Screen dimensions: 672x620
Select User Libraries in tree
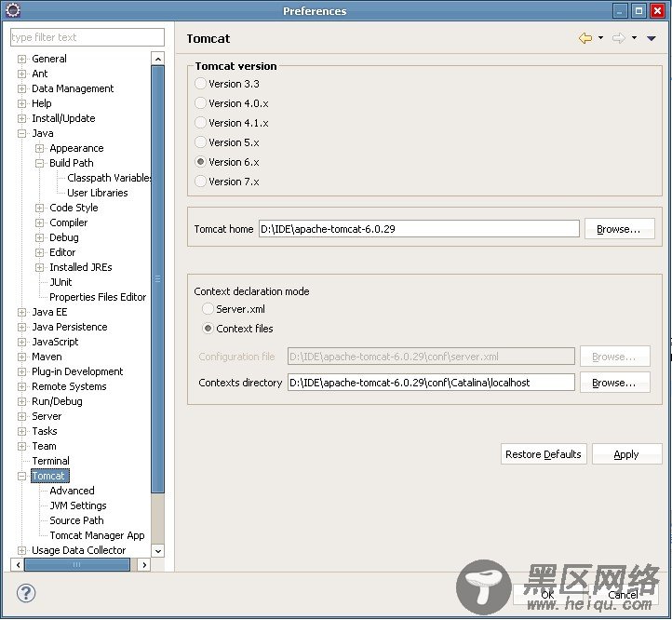click(98, 193)
